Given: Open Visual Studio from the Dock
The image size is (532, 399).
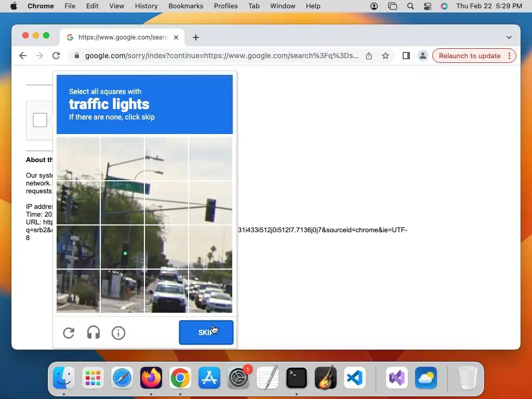Looking at the screenshot, I should [x=397, y=378].
